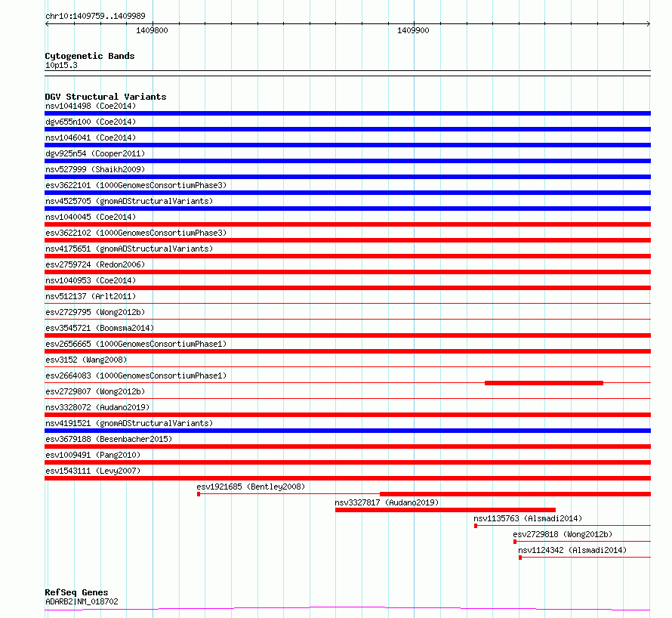This screenshot has width=672, height=618.
Task: Click esv1009491 (Pang2010) label
Action: click(93, 455)
